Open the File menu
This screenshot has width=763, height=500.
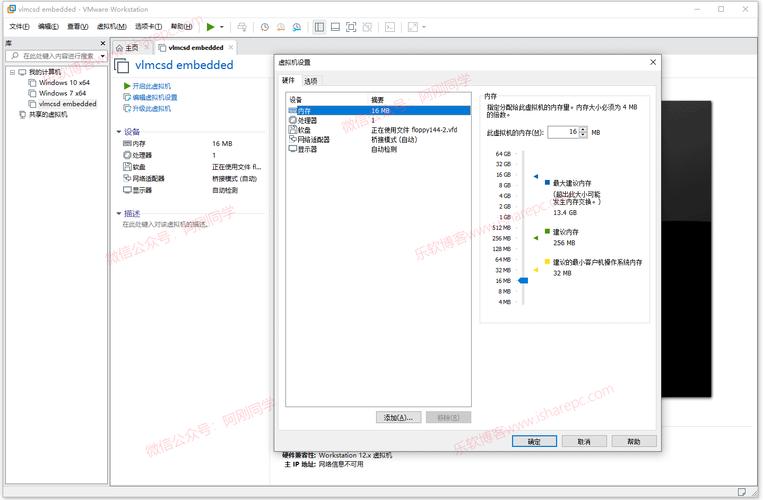click(x=19, y=27)
